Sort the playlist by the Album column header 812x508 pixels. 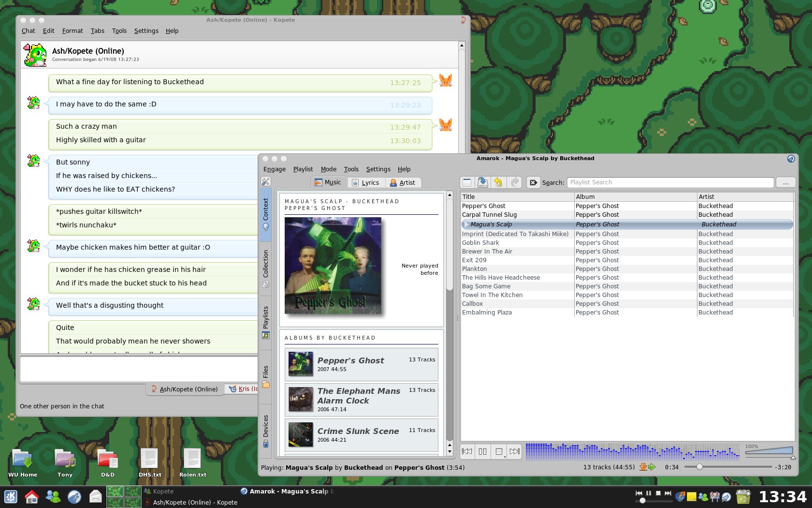(636, 196)
